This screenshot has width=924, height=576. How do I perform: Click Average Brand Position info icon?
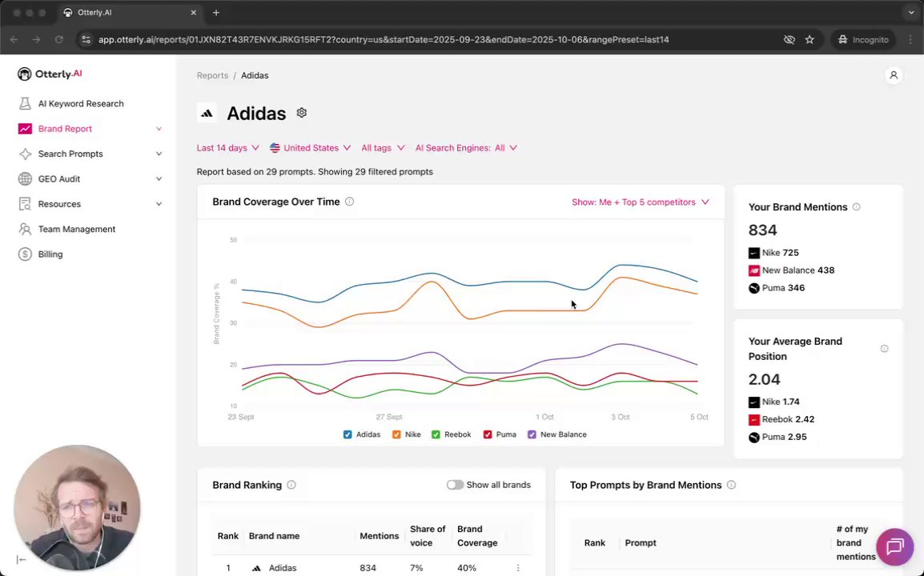[x=884, y=349]
